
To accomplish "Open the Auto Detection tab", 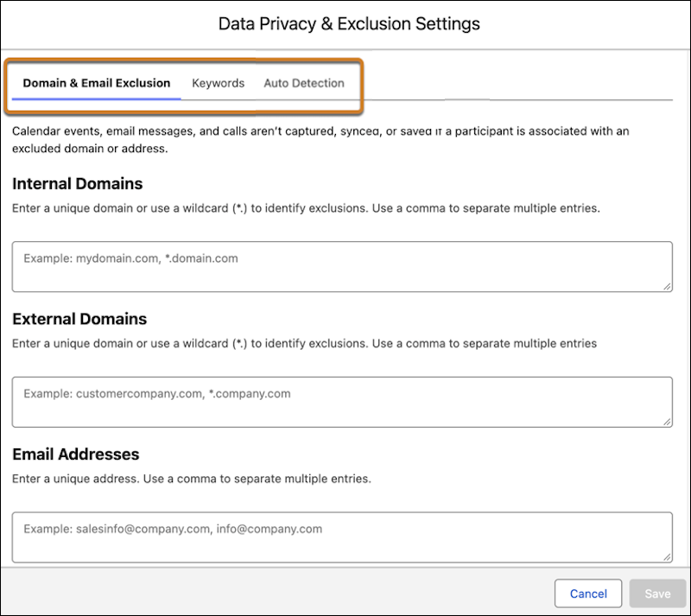I will (x=304, y=83).
